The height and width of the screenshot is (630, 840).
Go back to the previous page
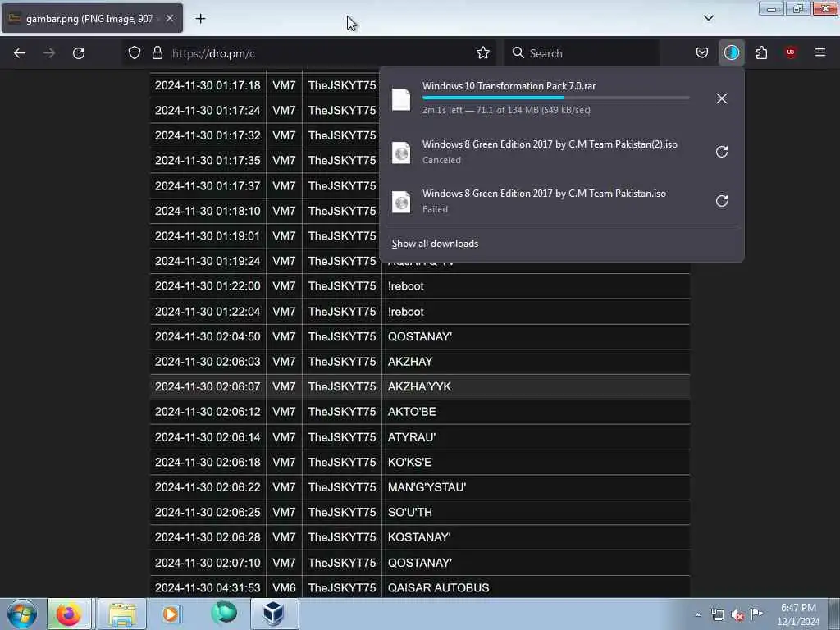(20, 53)
